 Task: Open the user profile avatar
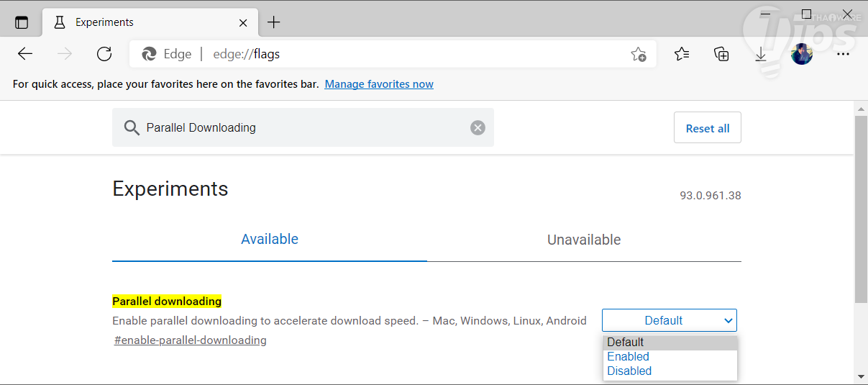click(x=801, y=54)
